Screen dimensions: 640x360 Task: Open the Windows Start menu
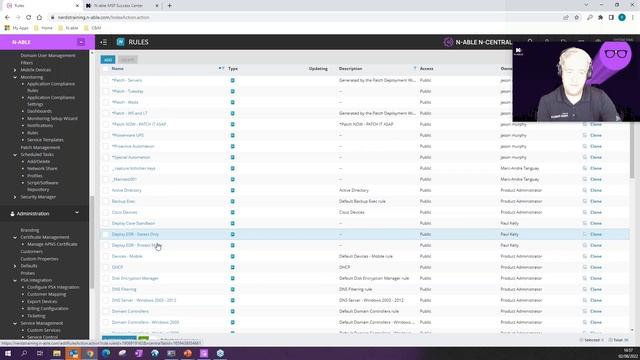pos(8,353)
